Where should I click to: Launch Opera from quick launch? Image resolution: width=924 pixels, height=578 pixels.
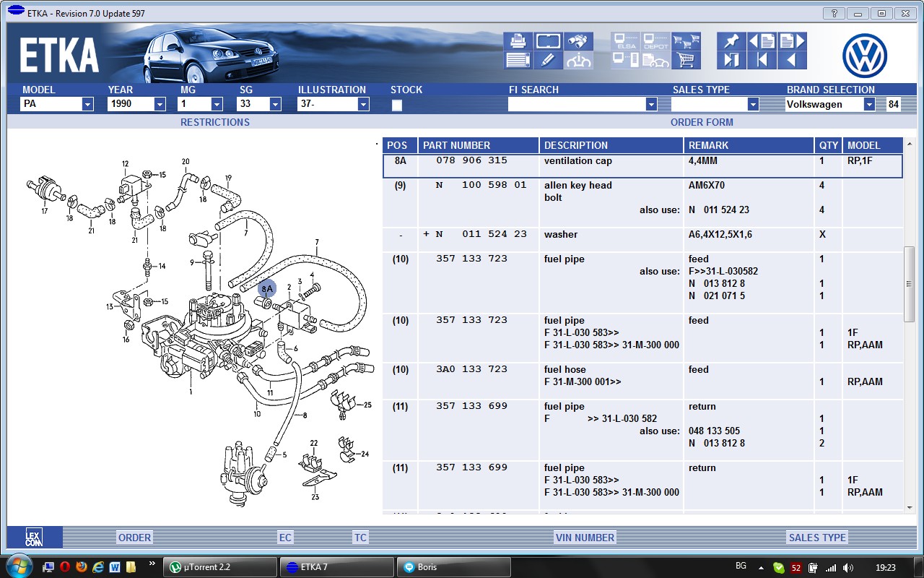[x=64, y=567]
